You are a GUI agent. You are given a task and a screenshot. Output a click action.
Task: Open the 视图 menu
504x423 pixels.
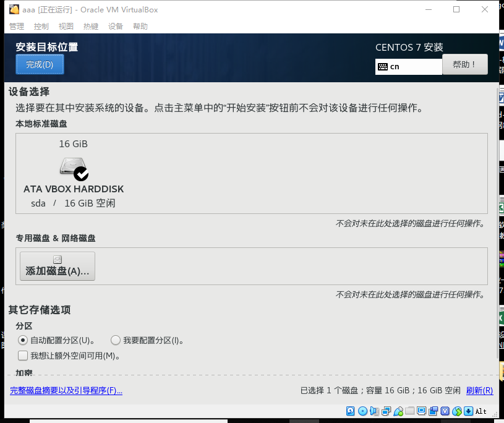tap(66, 26)
